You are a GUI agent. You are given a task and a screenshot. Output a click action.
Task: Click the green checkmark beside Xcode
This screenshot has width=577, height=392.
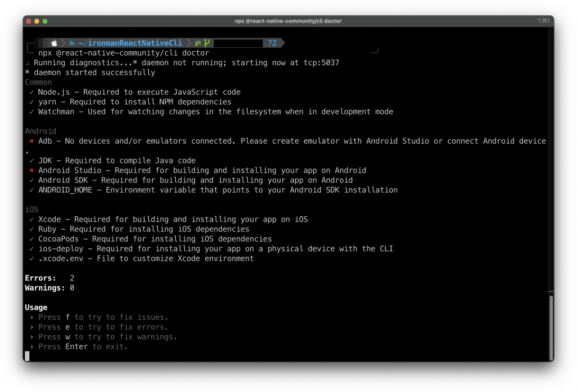coord(32,219)
